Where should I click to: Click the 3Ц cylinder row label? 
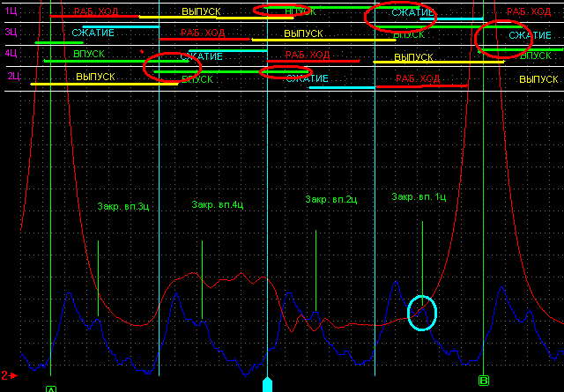point(11,32)
